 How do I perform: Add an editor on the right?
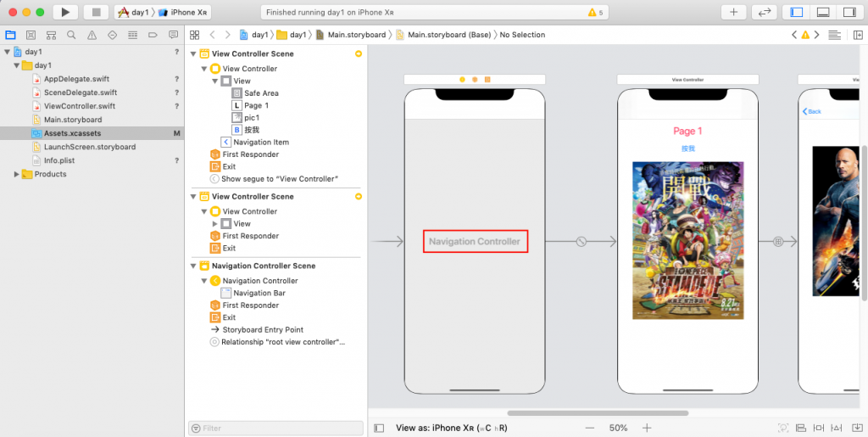pyautogui.click(x=858, y=35)
